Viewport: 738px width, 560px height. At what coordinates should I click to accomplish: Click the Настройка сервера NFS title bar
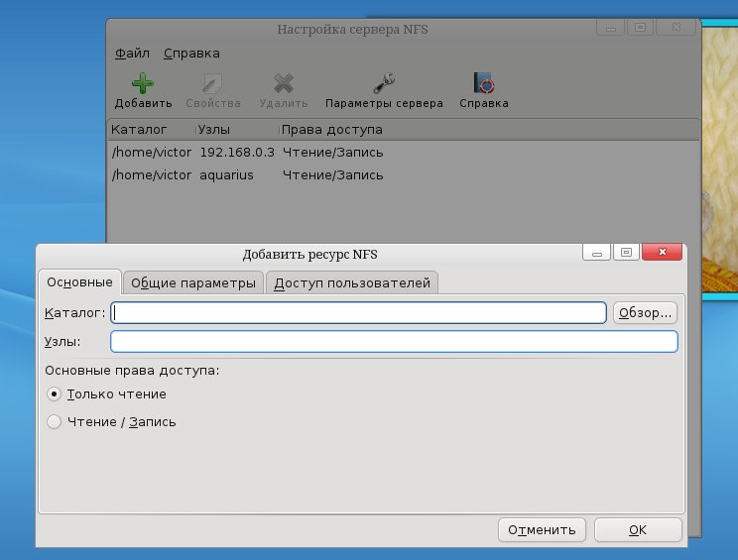pos(352,29)
